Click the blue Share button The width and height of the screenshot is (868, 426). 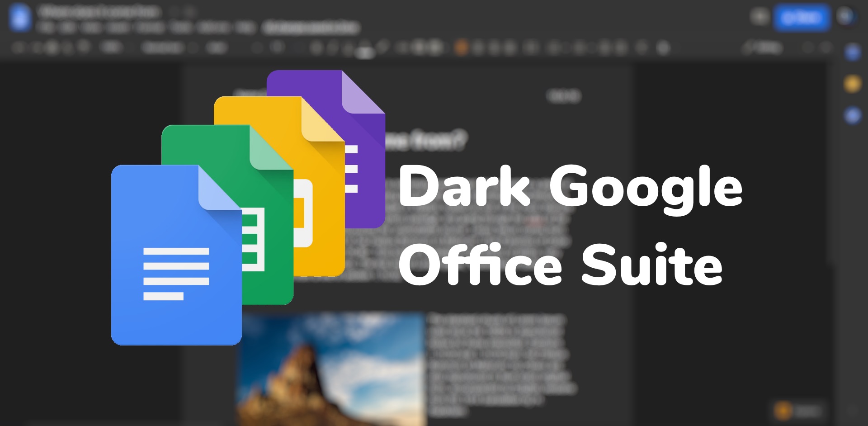click(x=802, y=18)
